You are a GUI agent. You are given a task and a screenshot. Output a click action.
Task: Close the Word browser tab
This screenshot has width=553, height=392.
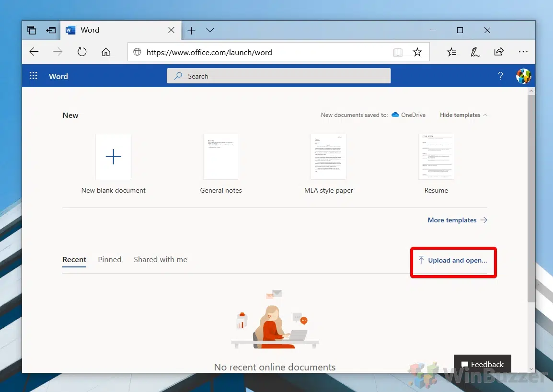point(171,30)
